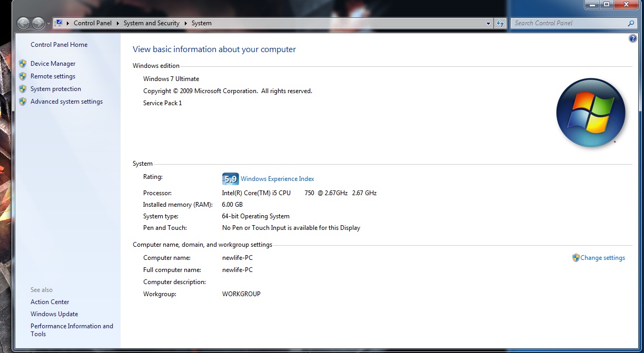Expand the arrow after Control Panel breadcrumb
The image size is (644, 353).
[118, 23]
